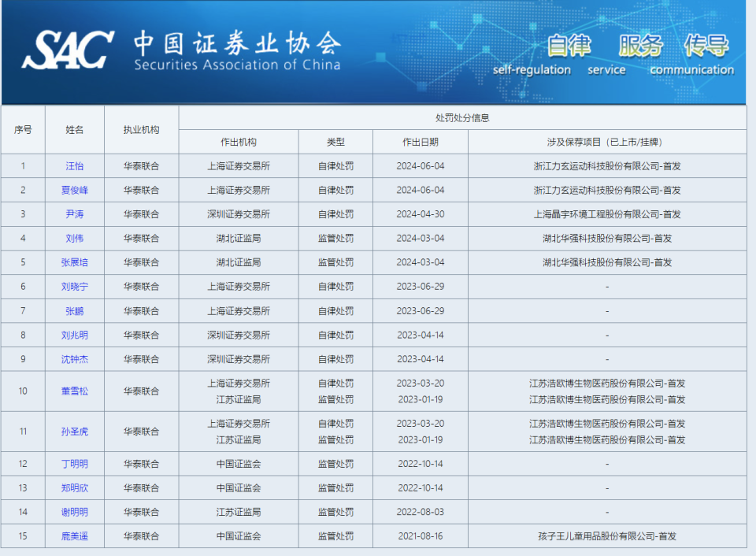Select date 2023-03-20 in 董雪松's row
This screenshot has height=556, width=756.
pyautogui.click(x=421, y=384)
